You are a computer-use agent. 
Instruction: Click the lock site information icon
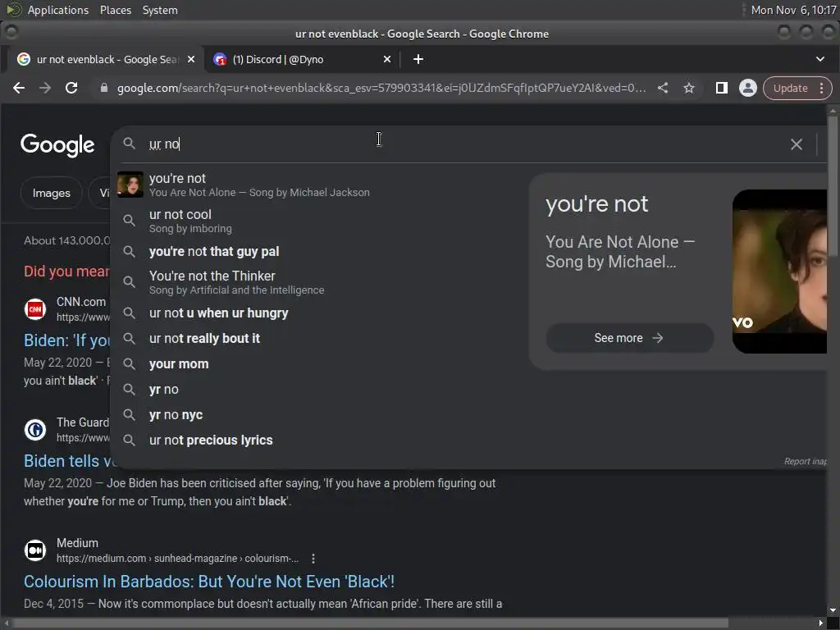104,88
